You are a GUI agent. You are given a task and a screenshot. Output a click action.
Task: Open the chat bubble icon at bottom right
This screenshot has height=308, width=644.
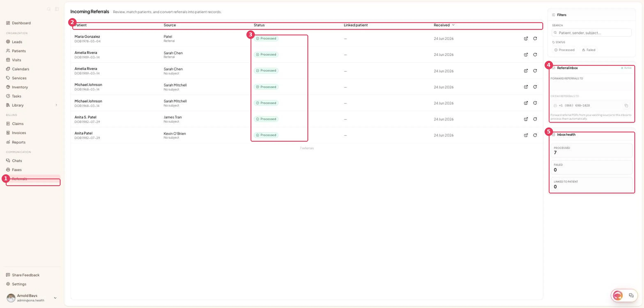[631, 295]
